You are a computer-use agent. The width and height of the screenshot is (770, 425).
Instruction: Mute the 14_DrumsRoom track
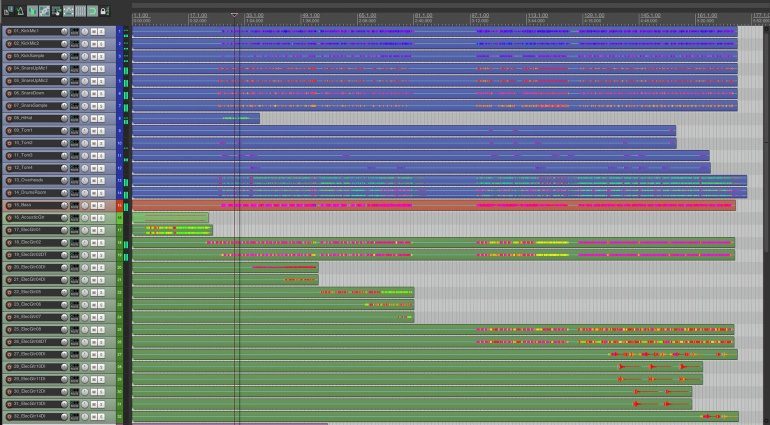(94, 193)
